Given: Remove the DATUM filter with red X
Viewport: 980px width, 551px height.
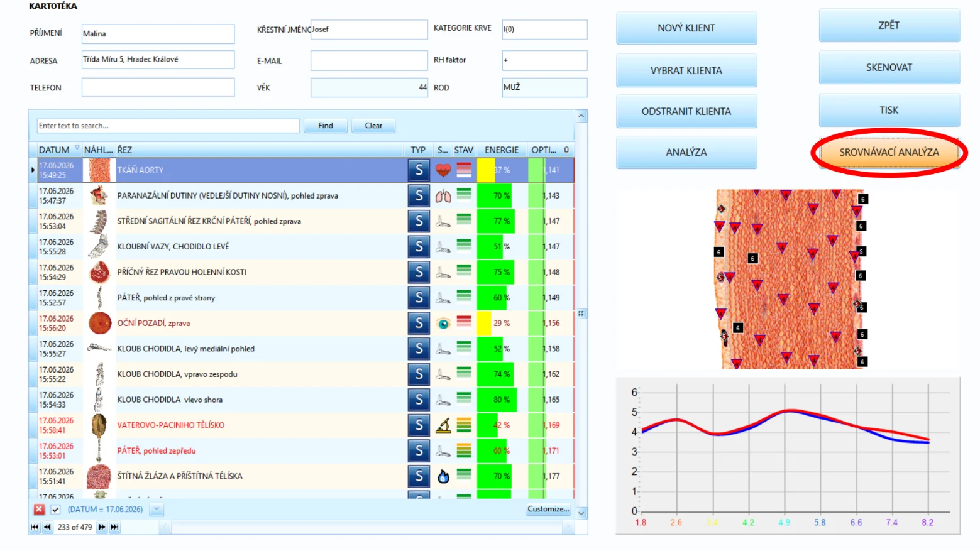Looking at the screenshot, I should 39,510.
